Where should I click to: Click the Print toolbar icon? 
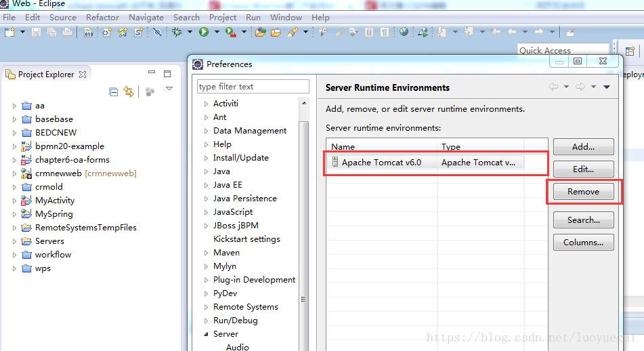pyautogui.click(x=67, y=32)
